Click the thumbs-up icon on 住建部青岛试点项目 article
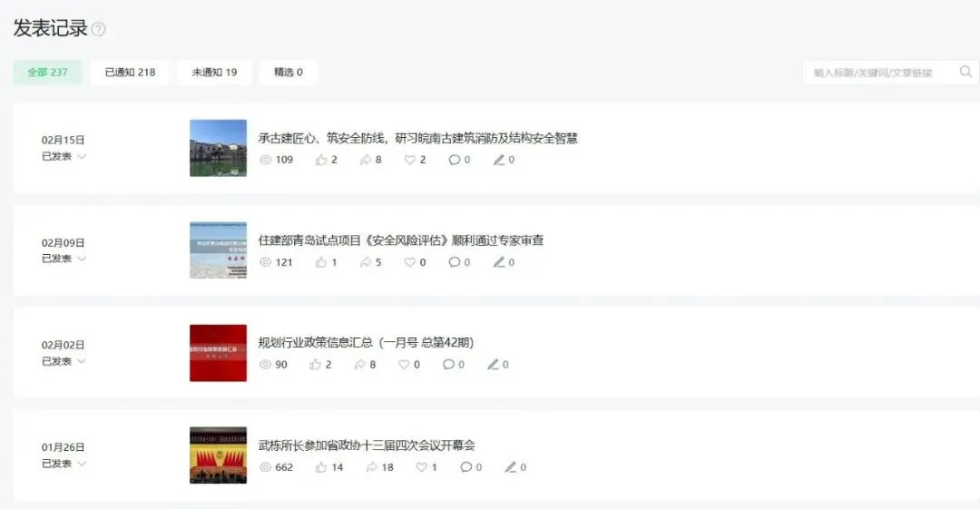 tap(321, 262)
